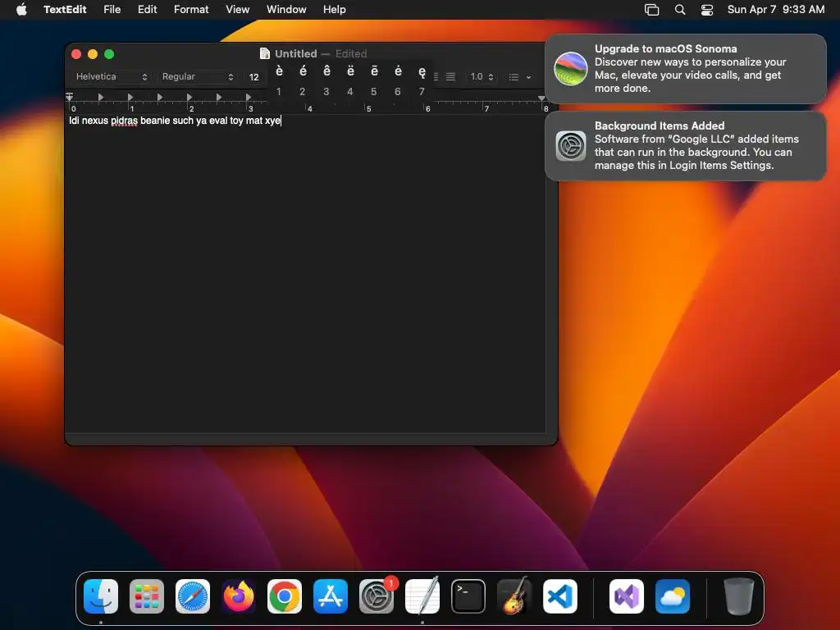This screenshot has width=840, height=630.
Task: Pick the ê circumflex character
Action: tap(326, 72)
